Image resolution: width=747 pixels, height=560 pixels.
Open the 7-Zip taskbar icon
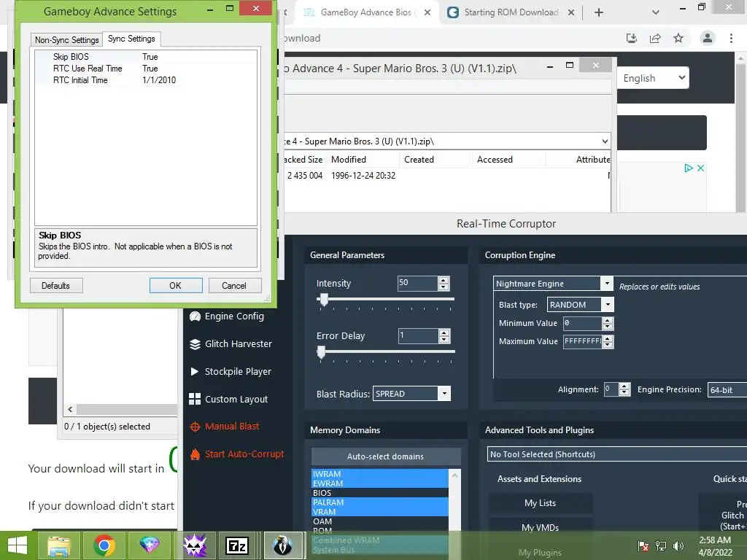coord(237,545)
